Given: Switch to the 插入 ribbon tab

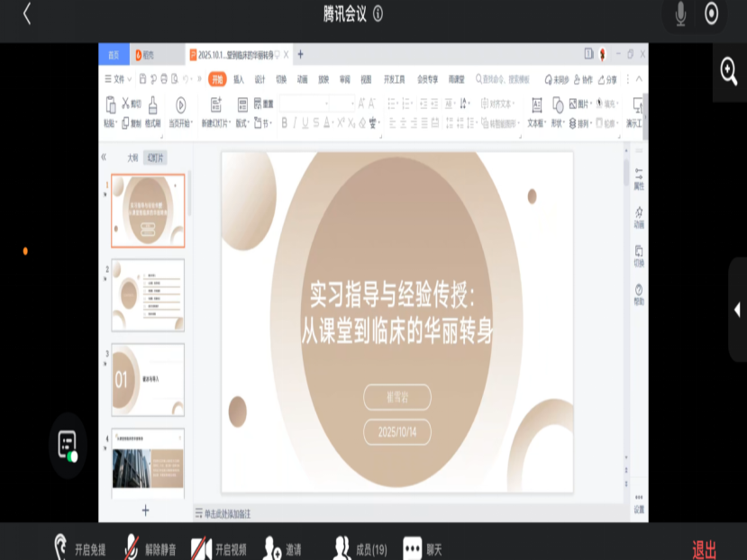Looking at the screenshot, I should click(239, 79).
